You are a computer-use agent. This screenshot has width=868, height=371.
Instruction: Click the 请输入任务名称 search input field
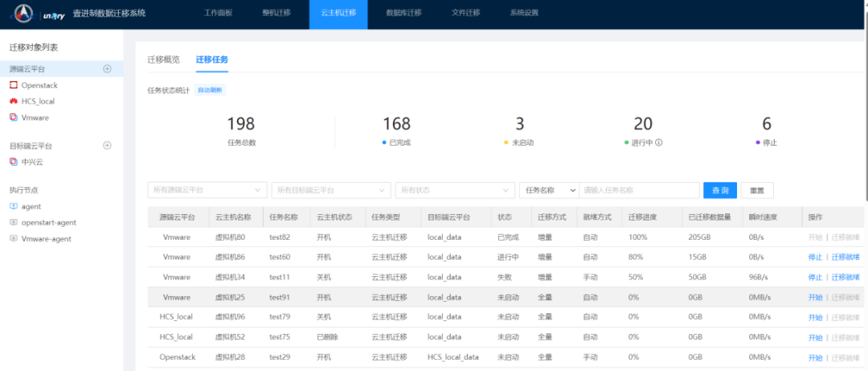pos(639,190)
